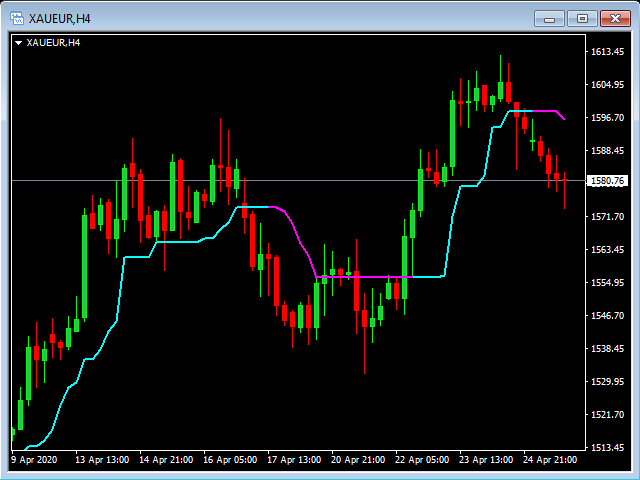Screen dimensions: 640x480
Task: Click the 1554.95 price scale value
Action: (608, 282)
